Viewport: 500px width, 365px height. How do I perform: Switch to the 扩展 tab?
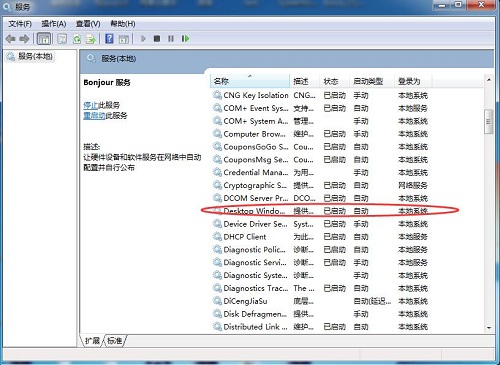point(92,341)
